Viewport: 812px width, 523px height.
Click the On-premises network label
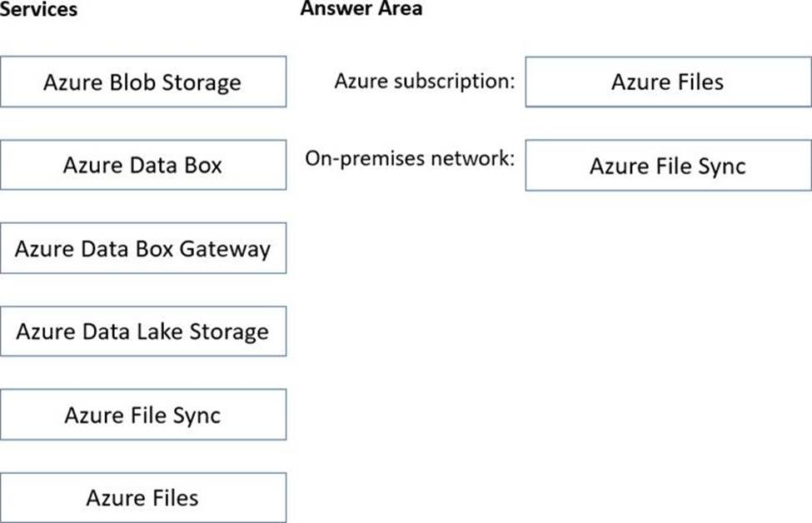410,158
